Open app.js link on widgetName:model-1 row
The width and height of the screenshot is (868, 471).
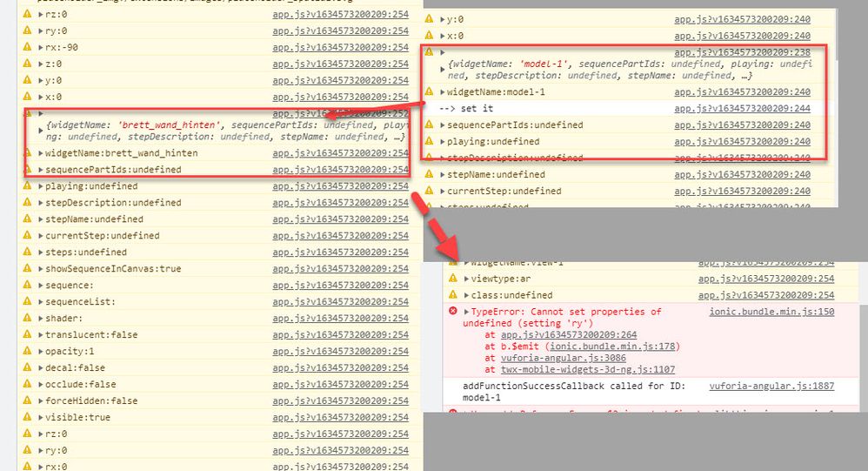click(x=743, y=91)
